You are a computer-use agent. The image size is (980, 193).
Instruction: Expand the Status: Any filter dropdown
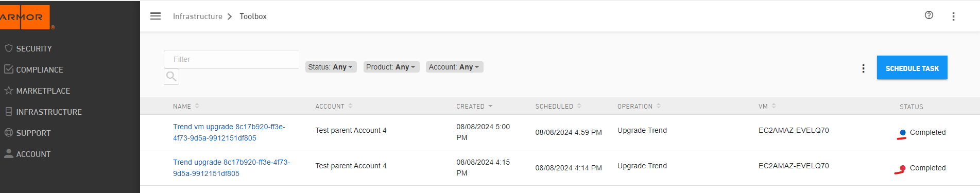pos(331,67)
